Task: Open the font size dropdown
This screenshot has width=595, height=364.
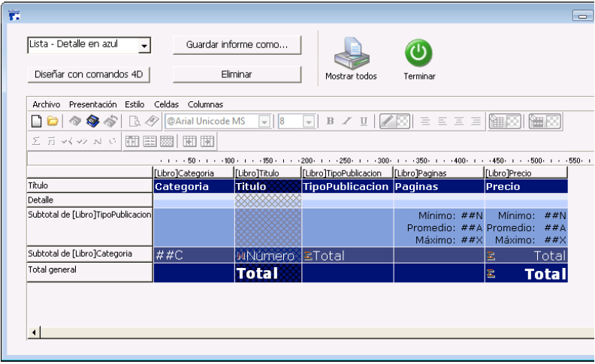Action: (x=308, y=122)
